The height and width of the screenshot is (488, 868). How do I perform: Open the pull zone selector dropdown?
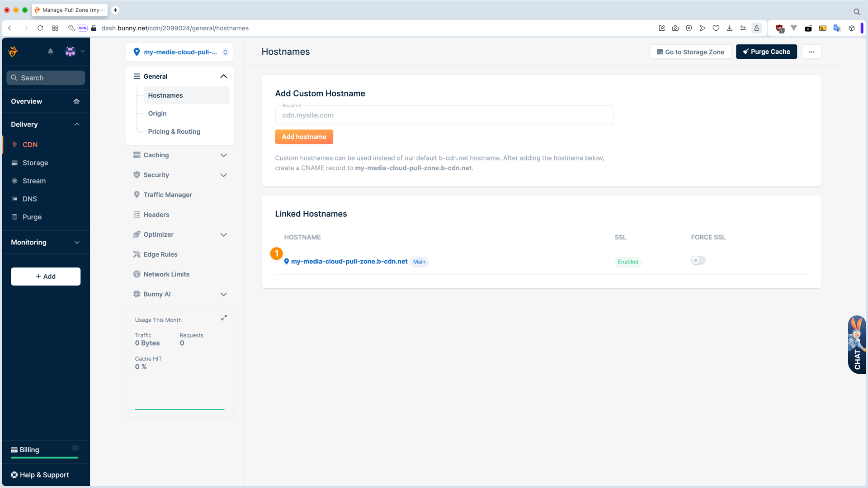[x=180, y=52]
